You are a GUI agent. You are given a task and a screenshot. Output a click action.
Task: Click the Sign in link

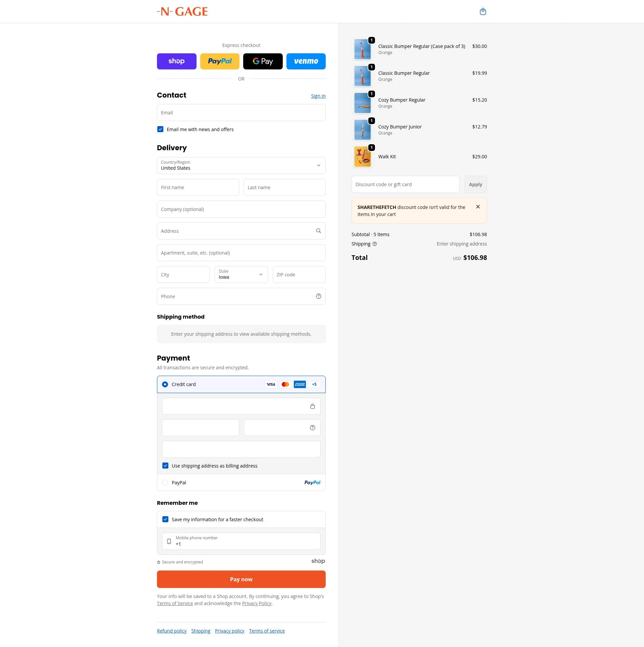click(318, 96)
